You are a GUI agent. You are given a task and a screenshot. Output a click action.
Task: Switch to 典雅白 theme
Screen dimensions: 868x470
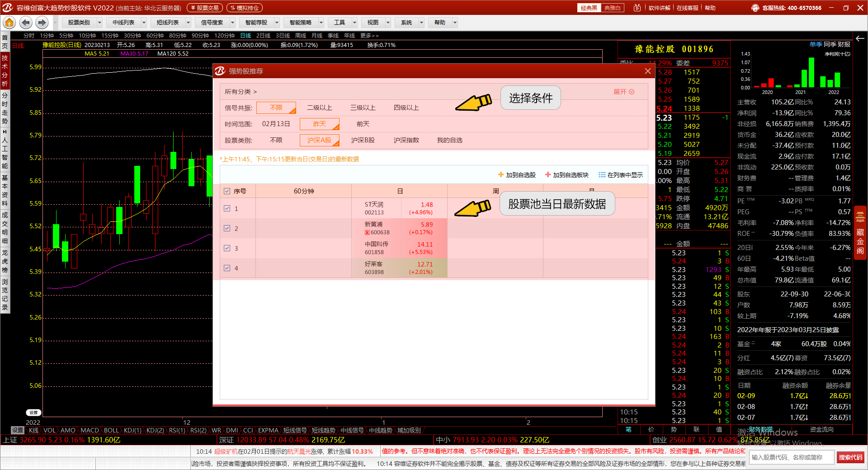point(613,8)
